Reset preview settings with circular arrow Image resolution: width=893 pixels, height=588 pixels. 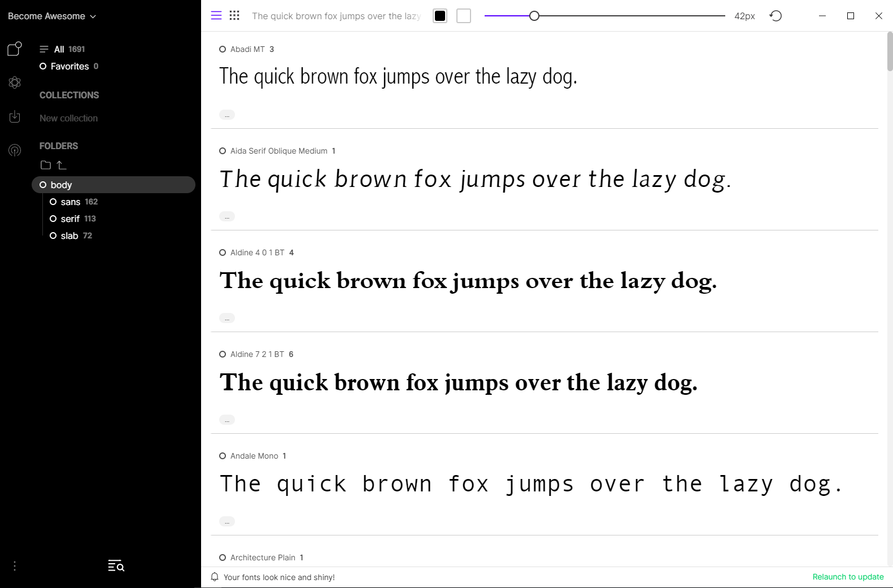point(776,16)
